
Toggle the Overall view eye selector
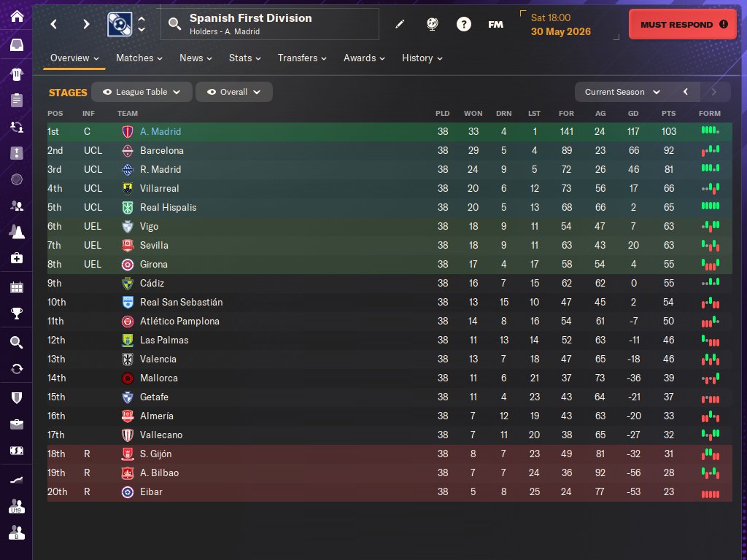pyautogui.click(x=234, y=92)
